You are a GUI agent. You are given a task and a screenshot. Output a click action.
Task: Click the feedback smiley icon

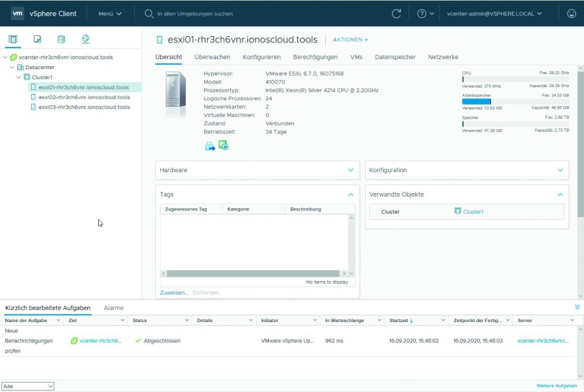(x=571, y=14)
